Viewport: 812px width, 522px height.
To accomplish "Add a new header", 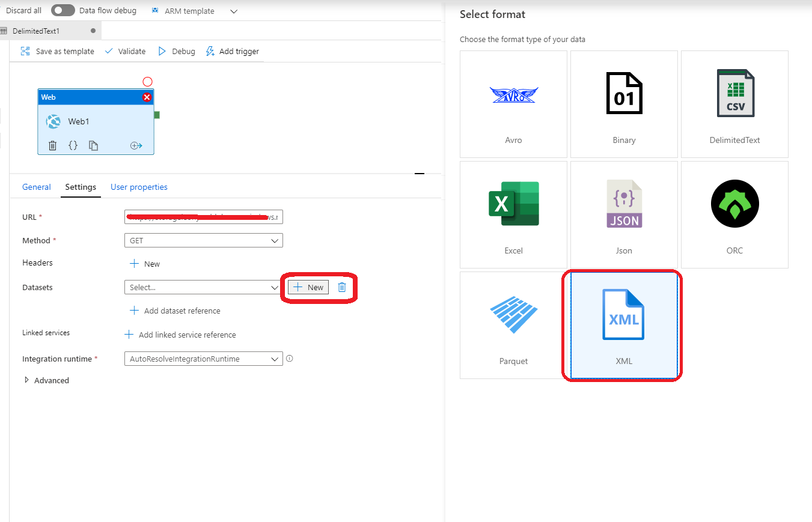I will 145,264.
